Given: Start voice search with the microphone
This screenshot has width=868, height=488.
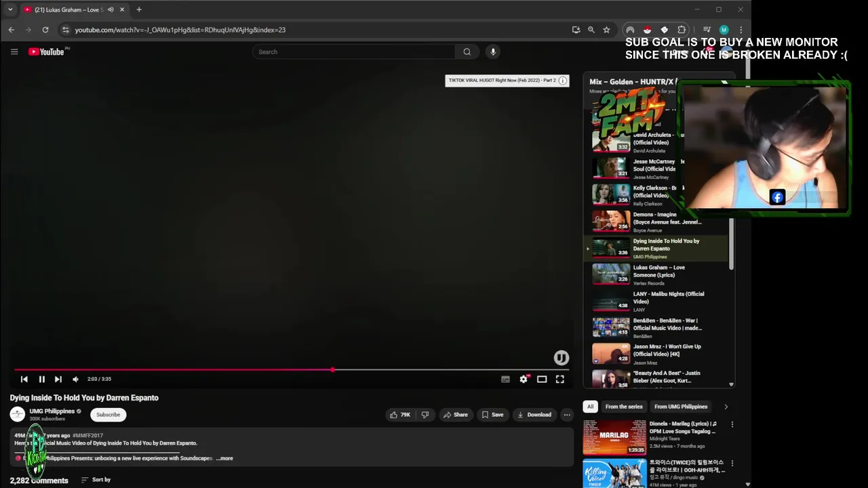Looking at the screenshot, I should [493, 52].
